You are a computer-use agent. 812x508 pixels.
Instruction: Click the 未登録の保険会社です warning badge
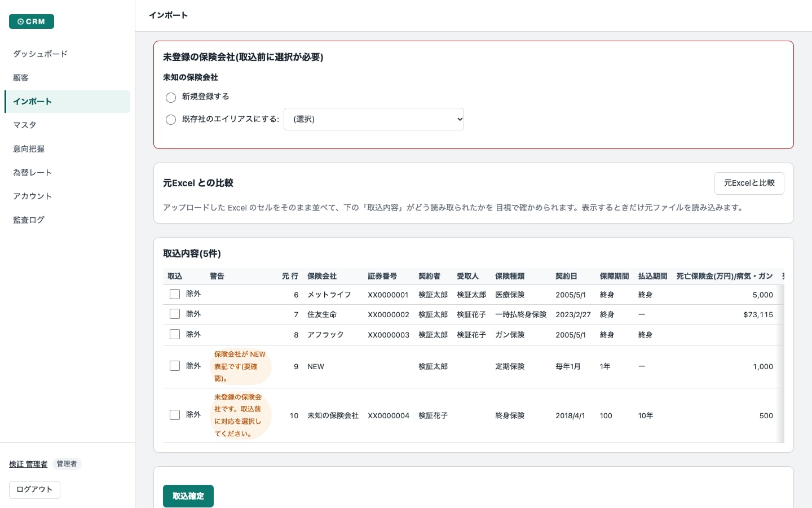point(241,415)
